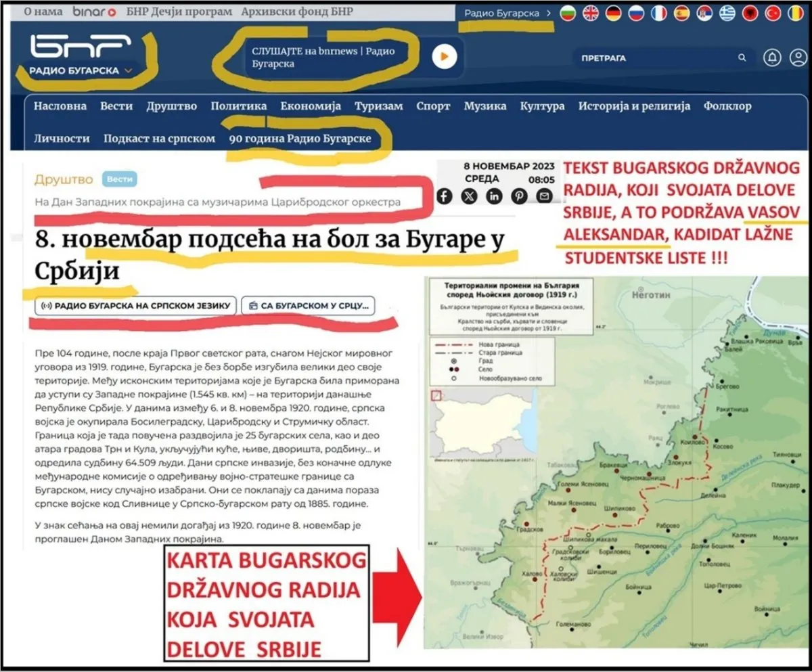Image resolution: width=812 pixels, height=672 pixels.
Task: Open the Политика menu item
Action: 238,106
